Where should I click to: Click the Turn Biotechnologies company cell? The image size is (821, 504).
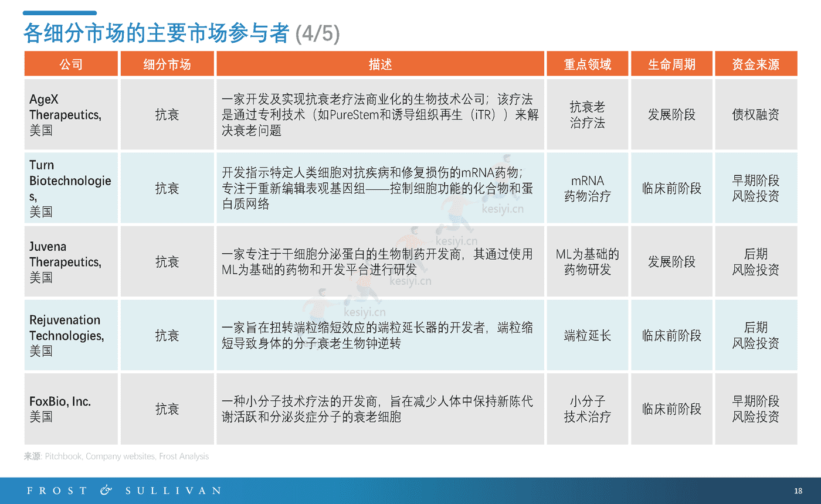(71, 188)
